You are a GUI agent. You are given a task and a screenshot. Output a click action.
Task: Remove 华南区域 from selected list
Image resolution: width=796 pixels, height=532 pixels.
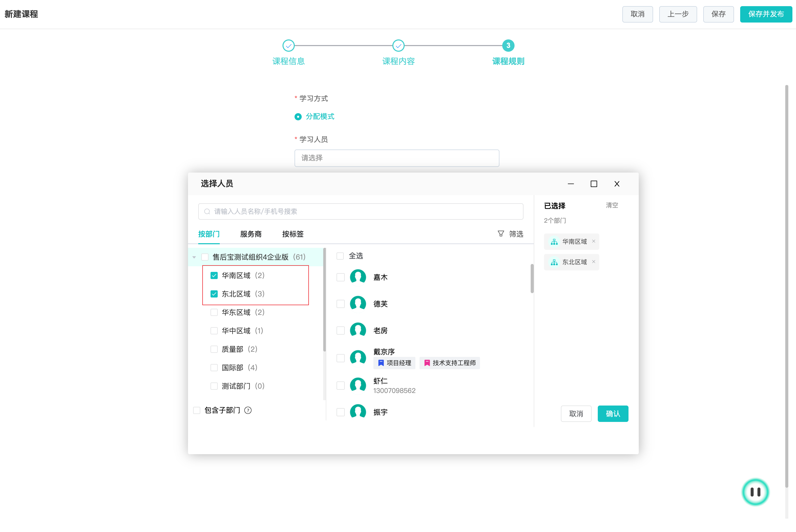pos(593,241)
